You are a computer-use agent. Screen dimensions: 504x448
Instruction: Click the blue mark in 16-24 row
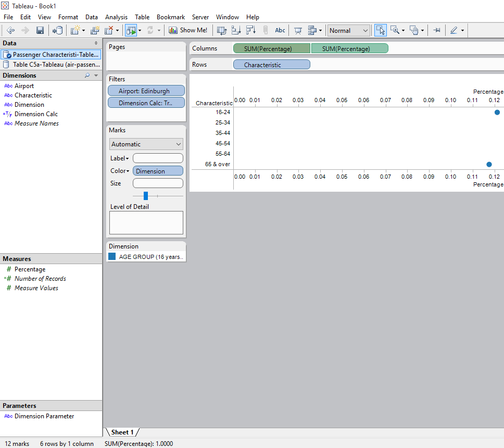[497, 112]
